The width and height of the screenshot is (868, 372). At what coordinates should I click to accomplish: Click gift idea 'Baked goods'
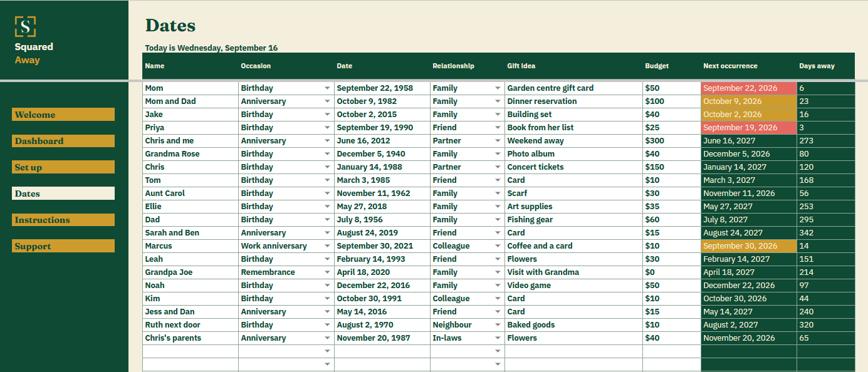[573, 325]
